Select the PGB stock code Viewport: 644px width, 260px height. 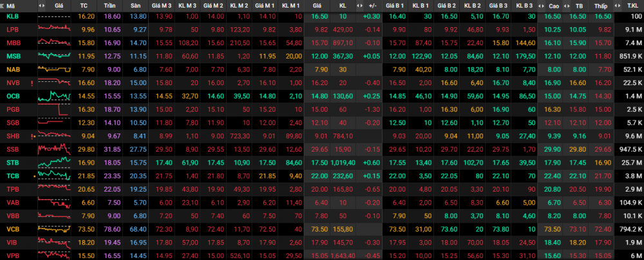(14, 110)
